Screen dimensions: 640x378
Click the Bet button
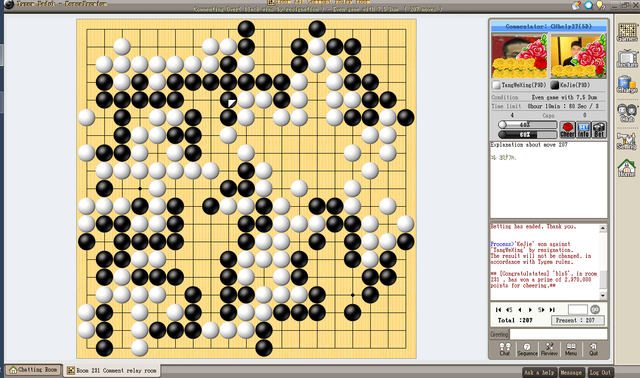[599, 130]
